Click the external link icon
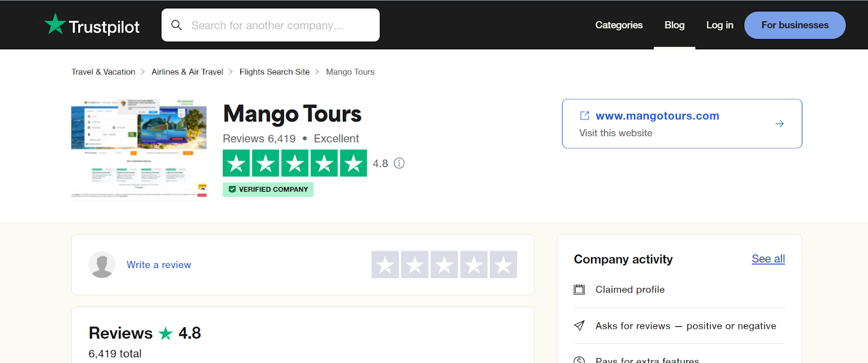 tap(585, 116)
